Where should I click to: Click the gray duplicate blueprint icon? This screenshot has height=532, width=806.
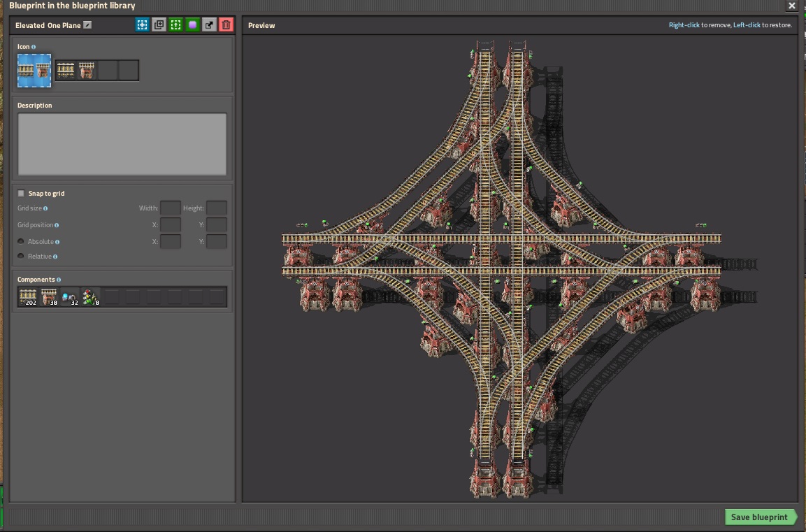point(159,25)
